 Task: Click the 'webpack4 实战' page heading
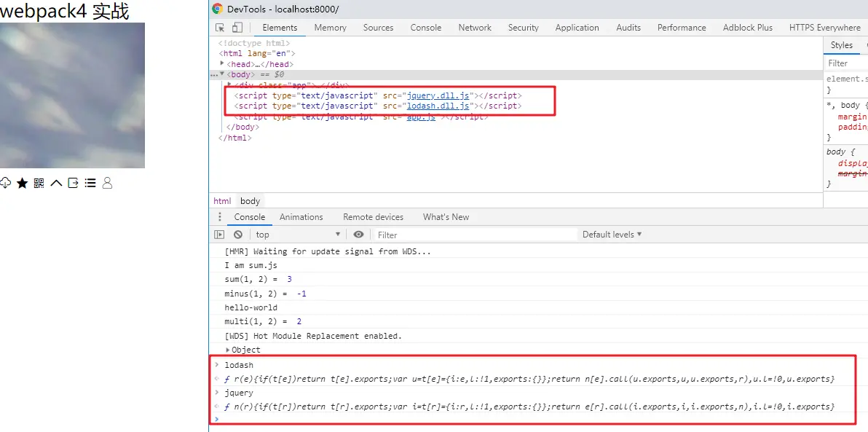pos(64,11)
